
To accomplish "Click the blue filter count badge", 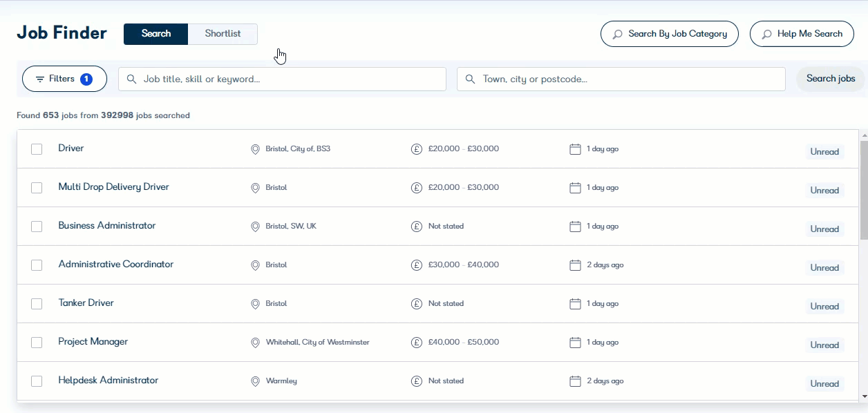I will coord(86,79).
